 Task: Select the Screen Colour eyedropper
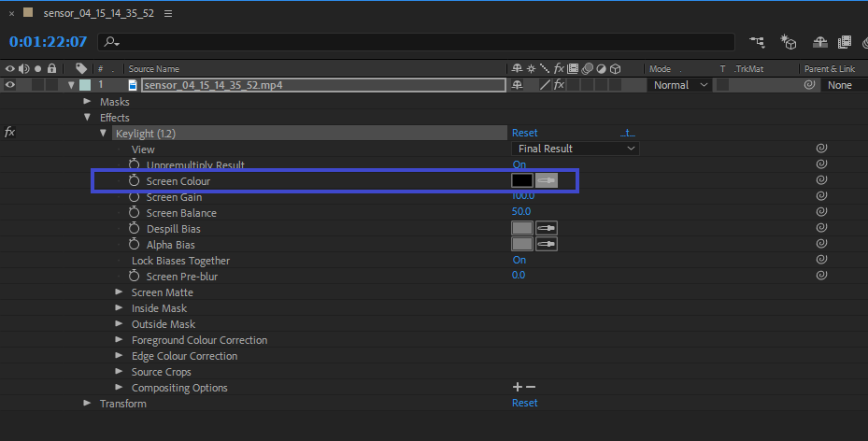coord(547,180)
